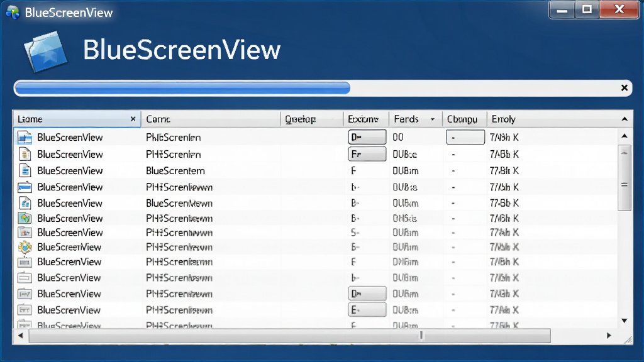Image resolution: width=644 pixels, height=362 pixels.
Task: Click the X inside the Liame column header
Action: 133,119
